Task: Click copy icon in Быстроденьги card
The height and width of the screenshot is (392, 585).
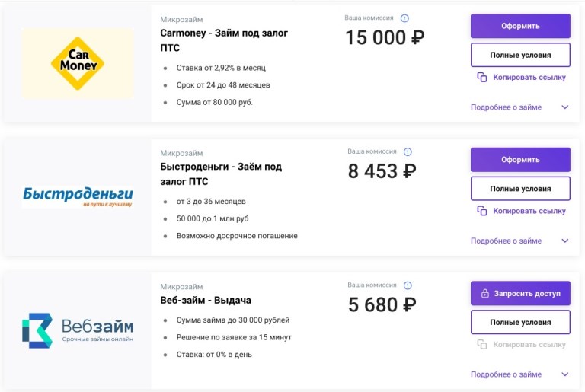Action: coord(482,211)
